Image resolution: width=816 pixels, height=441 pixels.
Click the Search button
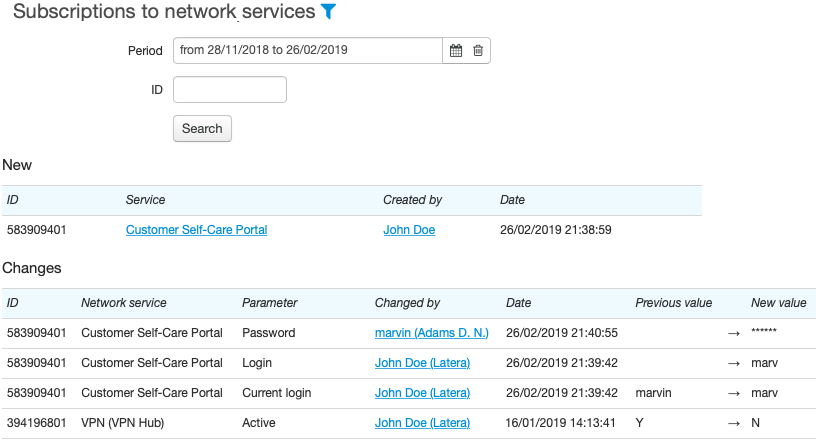click(202, 129)
